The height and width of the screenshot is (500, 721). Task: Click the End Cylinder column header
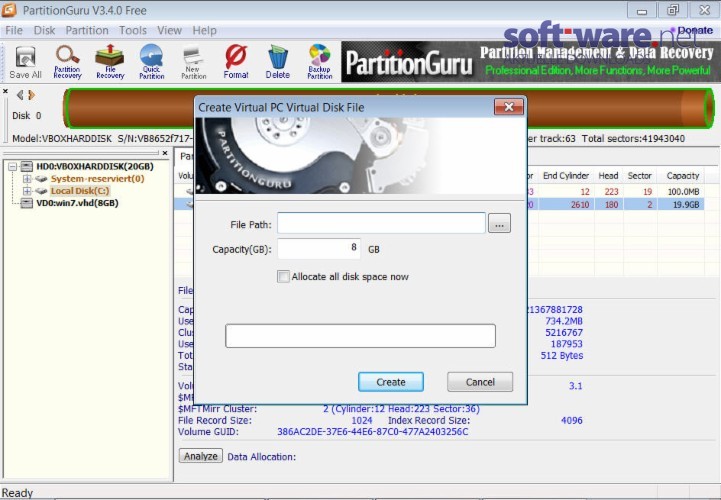click(566, 176)
